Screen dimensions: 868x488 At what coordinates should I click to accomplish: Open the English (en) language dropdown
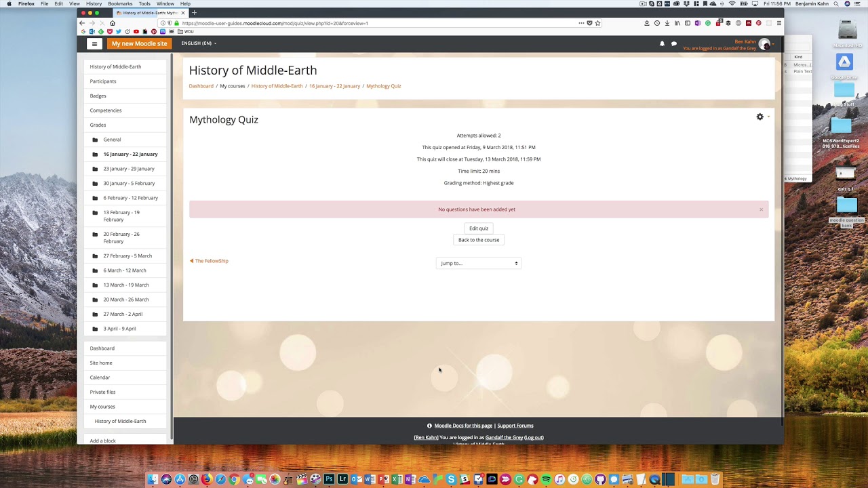199,43
